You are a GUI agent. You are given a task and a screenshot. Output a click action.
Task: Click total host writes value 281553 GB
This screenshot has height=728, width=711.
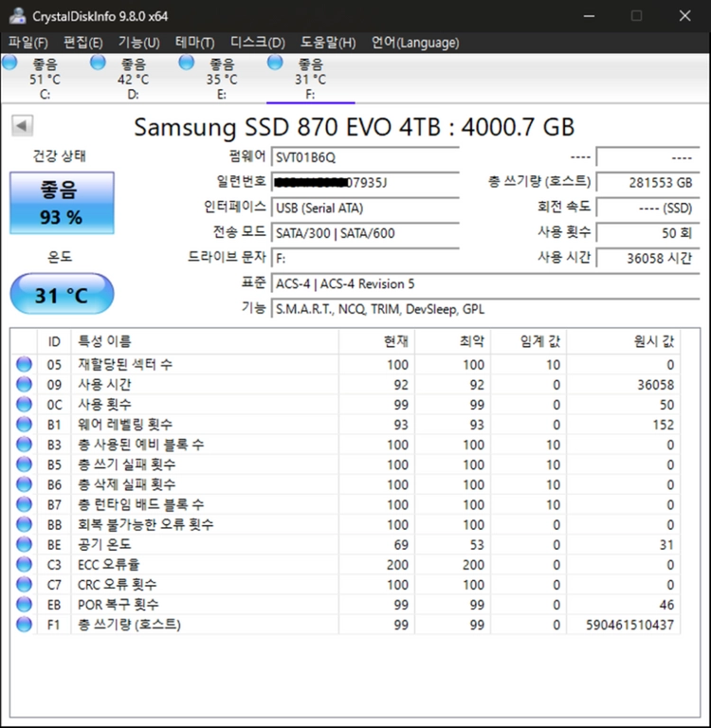[647, 182]
